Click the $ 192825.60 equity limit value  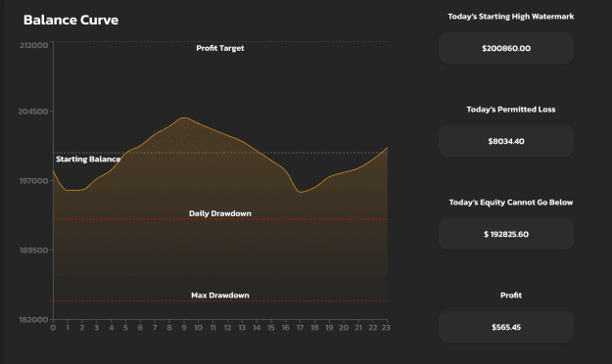pos(506,234)
